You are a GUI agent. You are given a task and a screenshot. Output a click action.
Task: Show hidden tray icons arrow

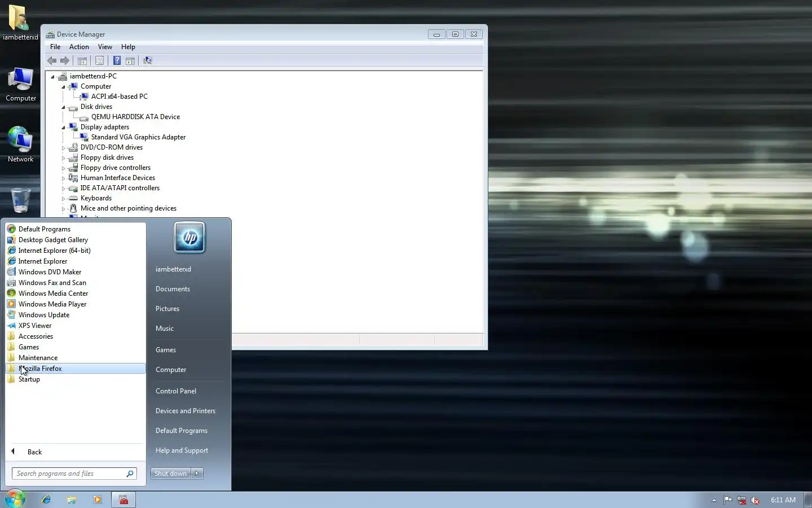(x=714, y=500)
